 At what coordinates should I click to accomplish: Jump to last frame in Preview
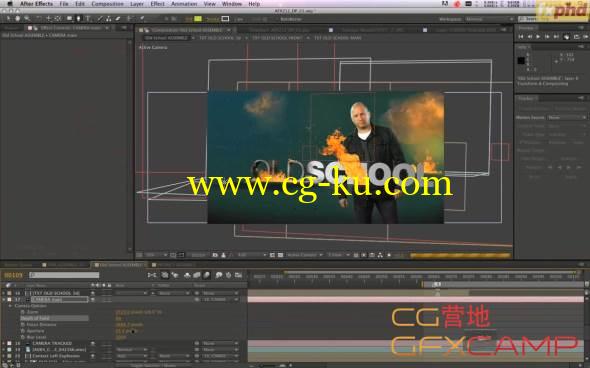[556, 36]
